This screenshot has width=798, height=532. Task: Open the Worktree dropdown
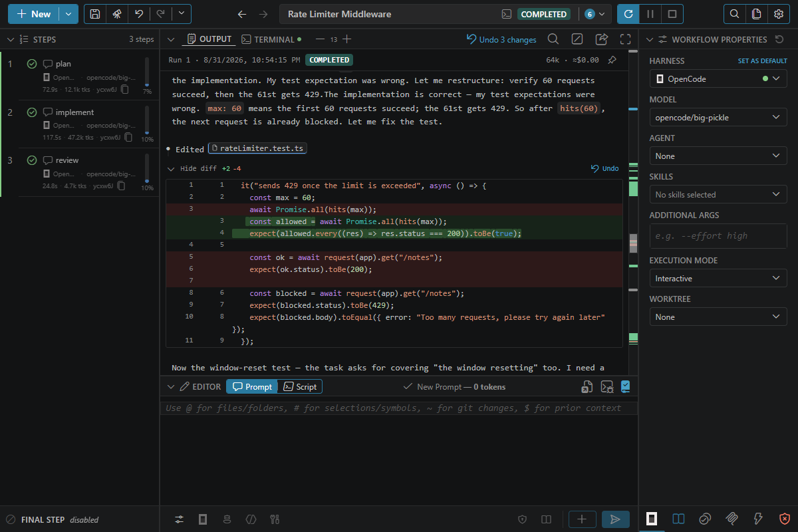coord(718,317)
